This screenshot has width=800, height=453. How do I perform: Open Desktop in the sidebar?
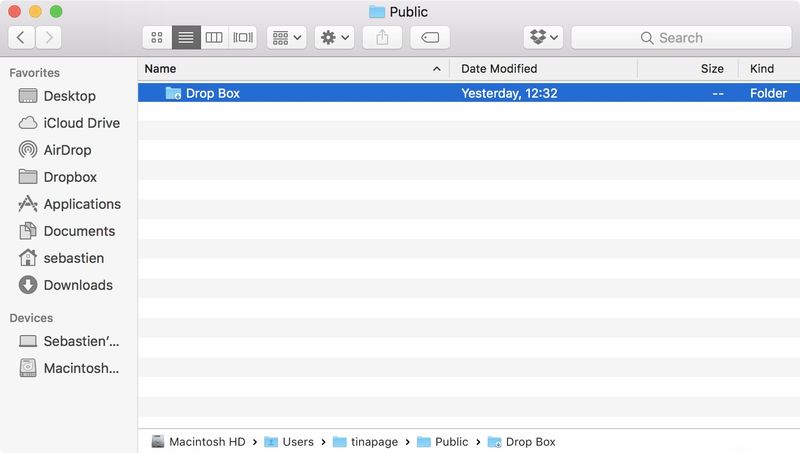point(68,96)
